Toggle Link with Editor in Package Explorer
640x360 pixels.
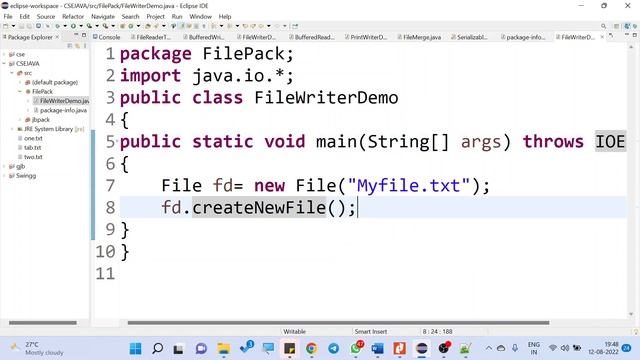[77, 46]
